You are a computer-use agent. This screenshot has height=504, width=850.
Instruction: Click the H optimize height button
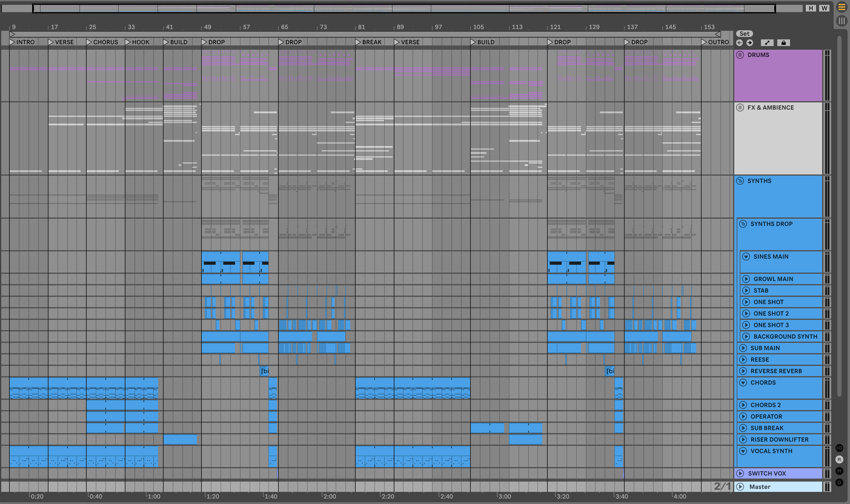[811, 8]
